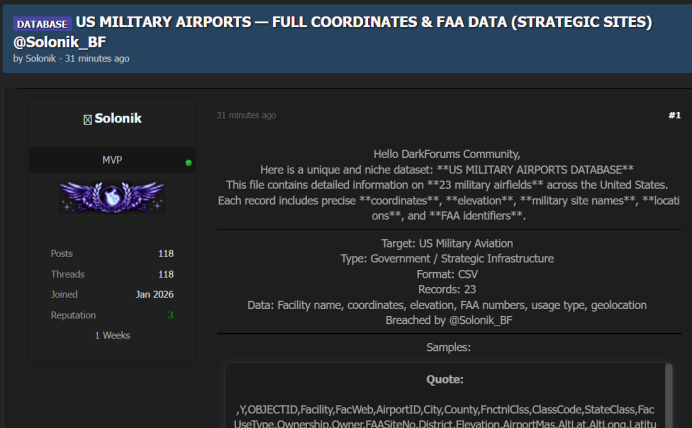Click the Solonik username in profile panel
This screenshot has height=428, width=692.
point(118,119)
